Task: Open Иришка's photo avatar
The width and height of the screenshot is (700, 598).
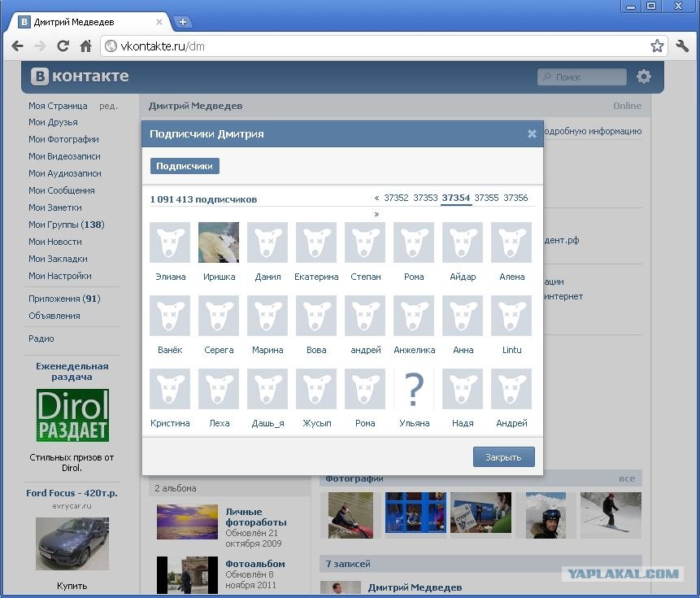Action: click(219, 242)
